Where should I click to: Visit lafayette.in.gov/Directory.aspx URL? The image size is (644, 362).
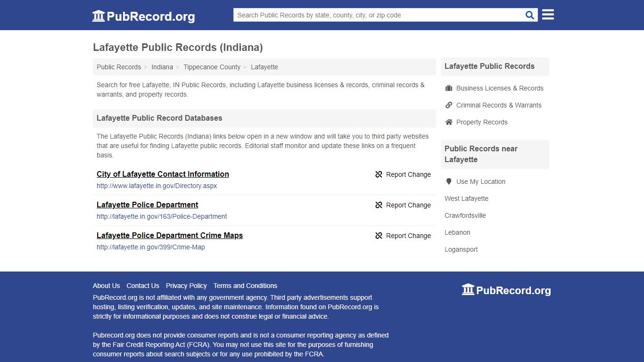157,186
